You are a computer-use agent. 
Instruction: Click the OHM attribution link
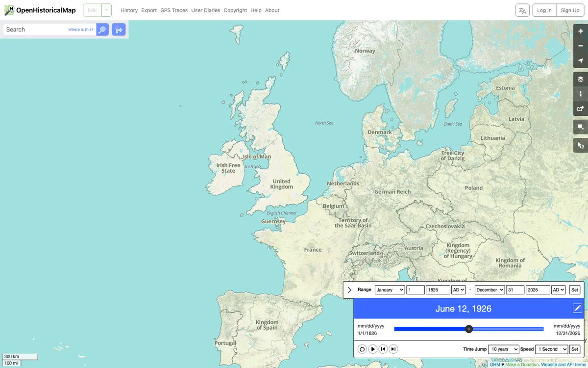[495, 365]
